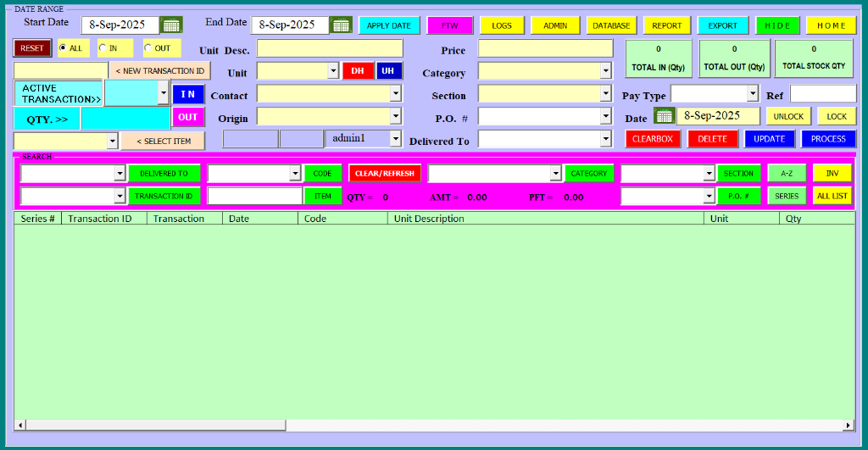868x450 pixels.
Task: Click the ITEM search text field
Action: pos(254,196)
